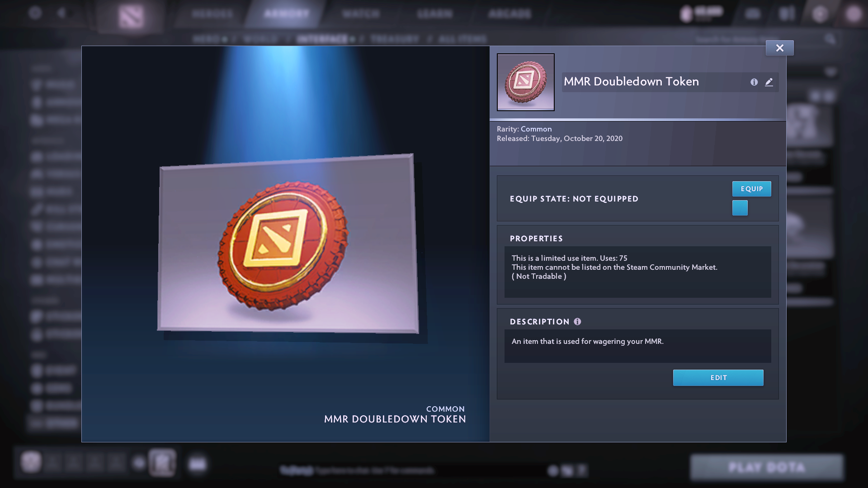Viewport: 868px width, 488px height.
Task: Click the settings gear icon in the top bar
Action: coord(36,13)
